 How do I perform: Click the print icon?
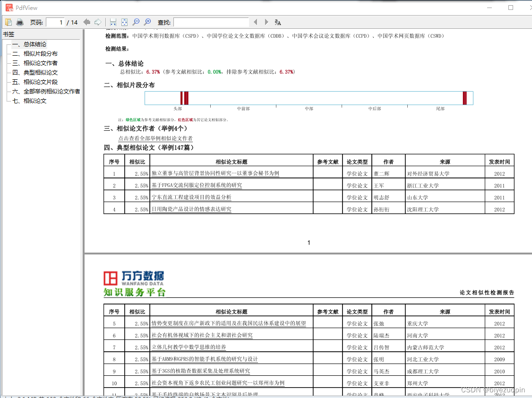19,22
